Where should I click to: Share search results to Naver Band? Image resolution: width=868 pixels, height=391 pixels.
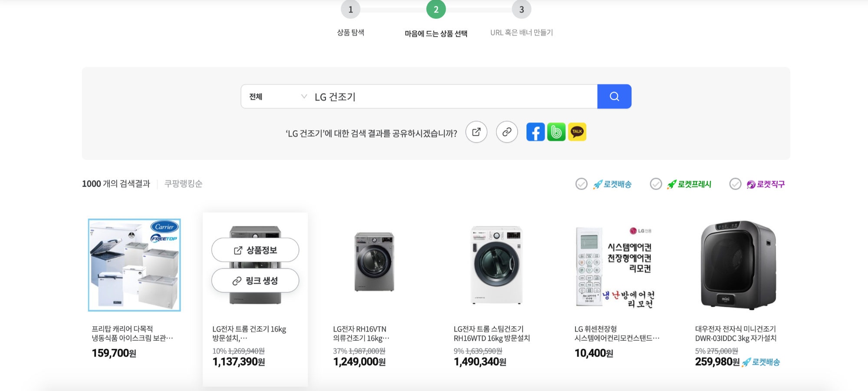coord(556,132)
